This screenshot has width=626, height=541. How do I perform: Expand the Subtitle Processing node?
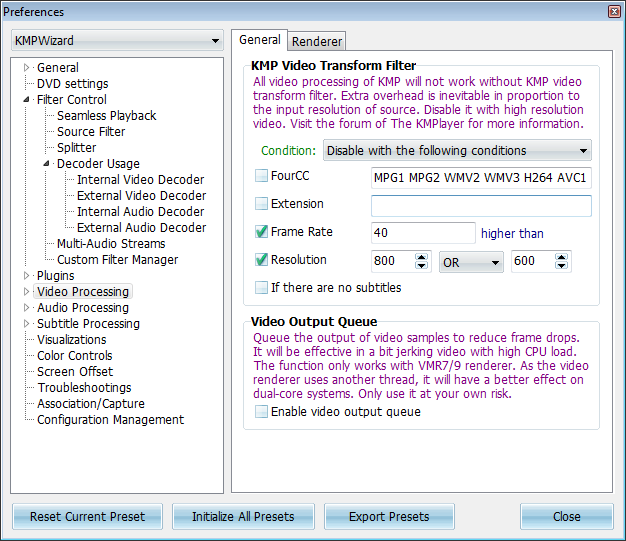(26, 323)
